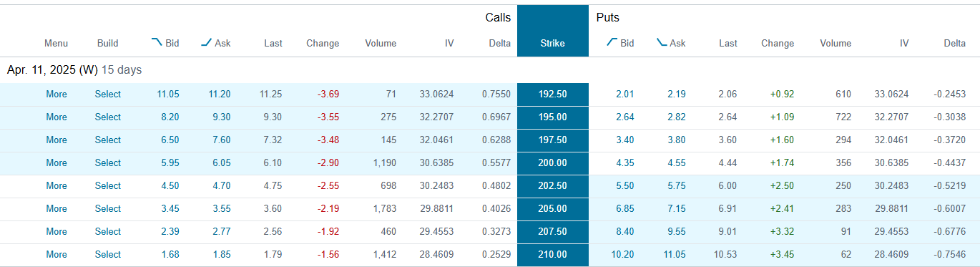
Task: Click the Calls Bid column icon
Action: click(156, 42)
